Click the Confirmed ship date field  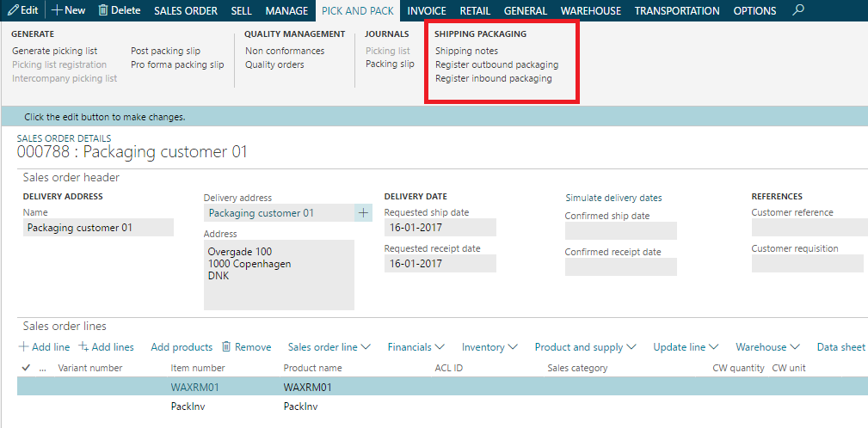[x=620, y=230]
